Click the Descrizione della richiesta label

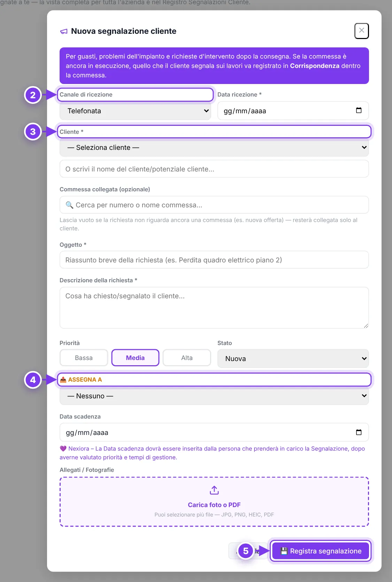point(98,280)
